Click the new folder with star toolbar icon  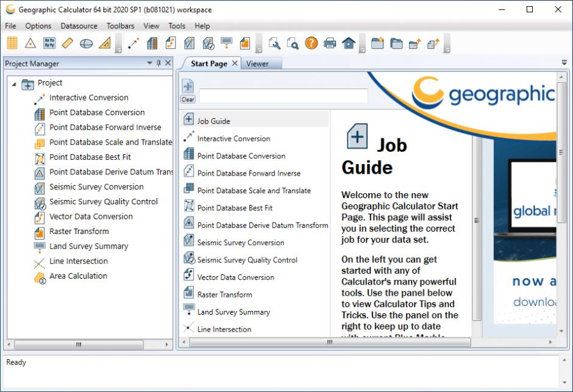377,43
